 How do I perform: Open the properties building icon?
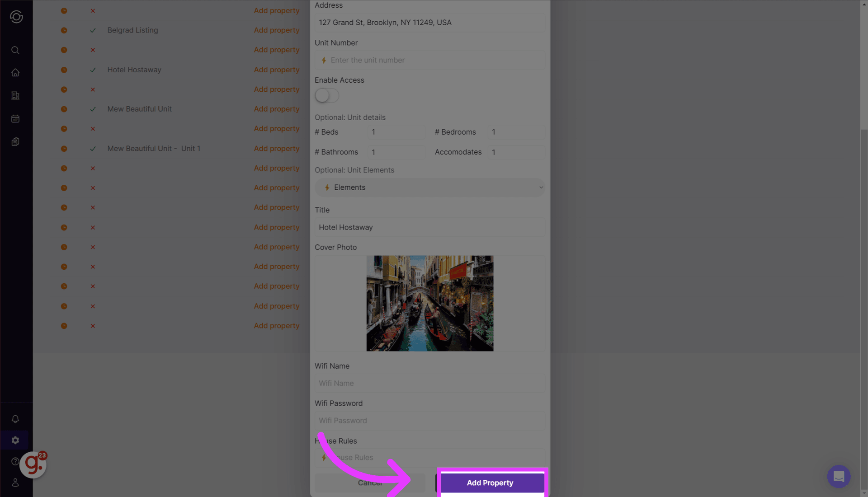click(15, 95)
